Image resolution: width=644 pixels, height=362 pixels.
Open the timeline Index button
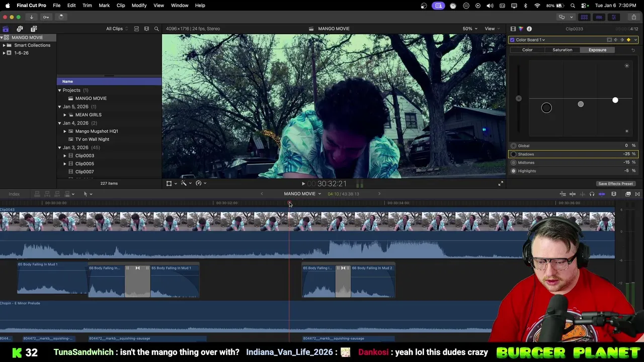click(14, 194)
